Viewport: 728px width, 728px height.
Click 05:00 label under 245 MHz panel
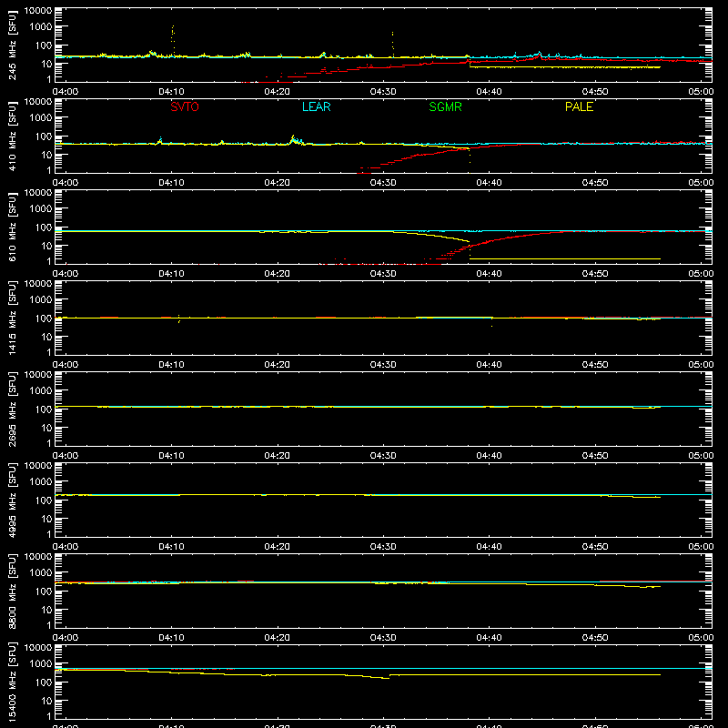(x=701, y=92)
